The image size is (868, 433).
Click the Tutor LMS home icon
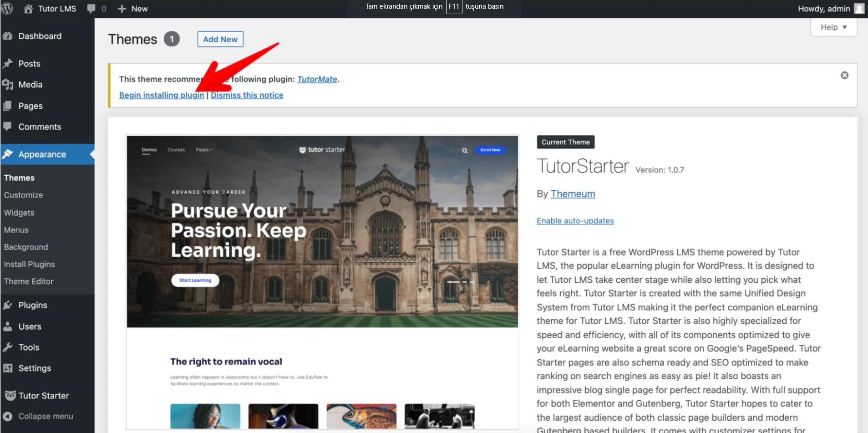click(x=28, y=8)
